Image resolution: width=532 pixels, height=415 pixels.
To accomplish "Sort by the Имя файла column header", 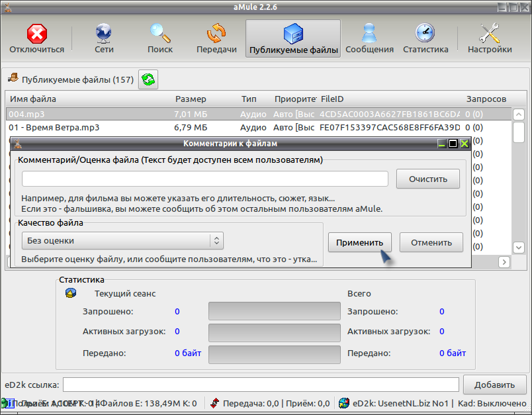I will pos(33,99).
